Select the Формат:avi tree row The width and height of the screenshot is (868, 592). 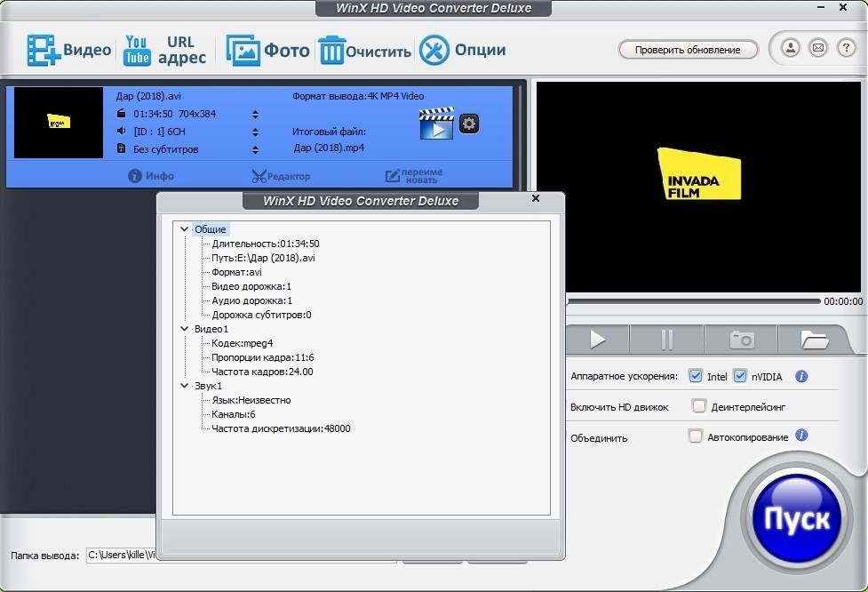point(236,272)
